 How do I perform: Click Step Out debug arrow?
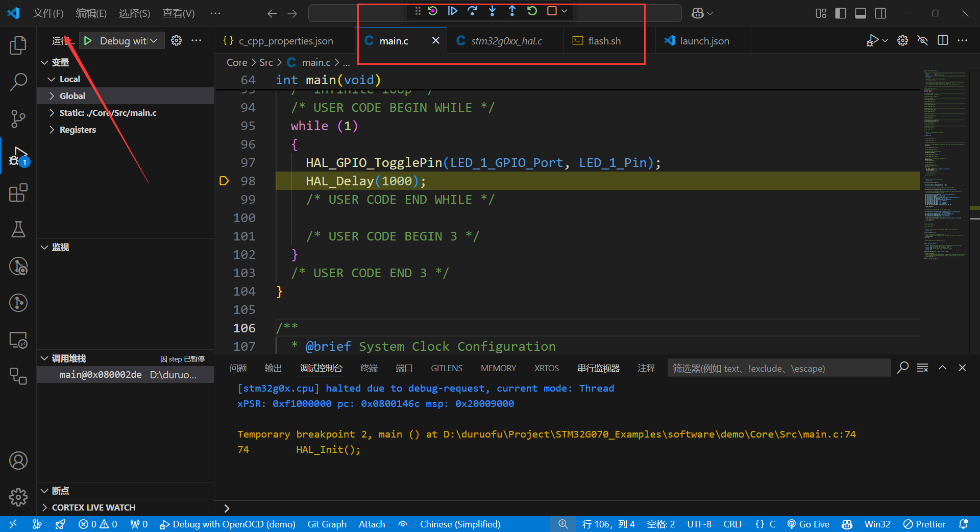512,11
